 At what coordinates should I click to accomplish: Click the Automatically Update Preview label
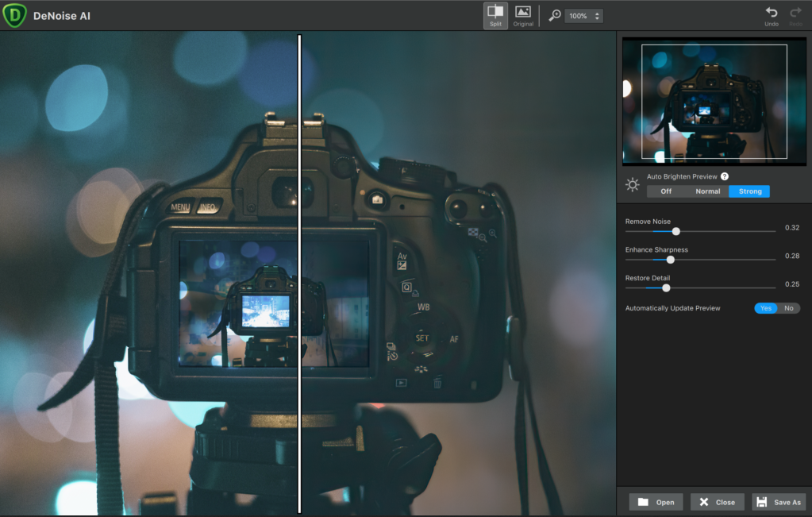click(x=672, y=308)
